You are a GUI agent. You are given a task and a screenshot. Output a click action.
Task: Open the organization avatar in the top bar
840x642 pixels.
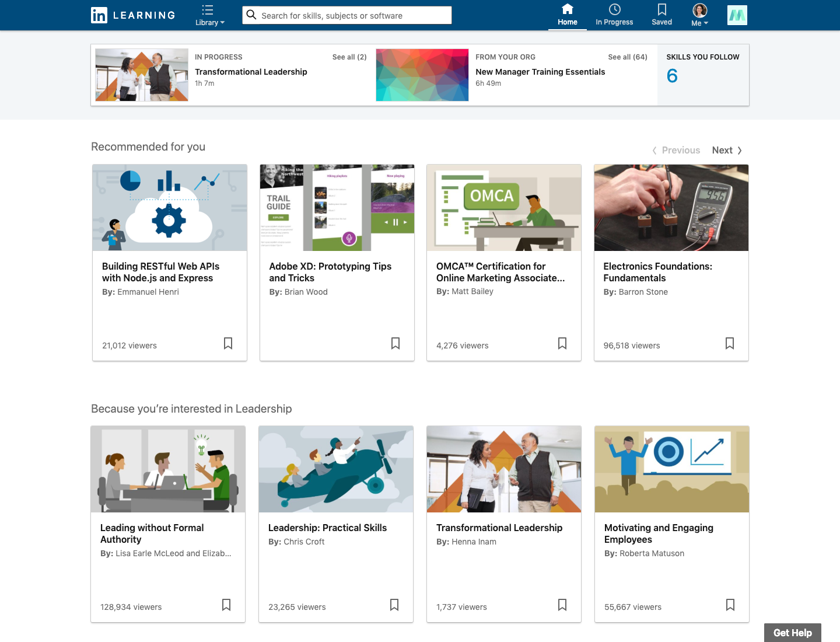[x=737, y=15]
